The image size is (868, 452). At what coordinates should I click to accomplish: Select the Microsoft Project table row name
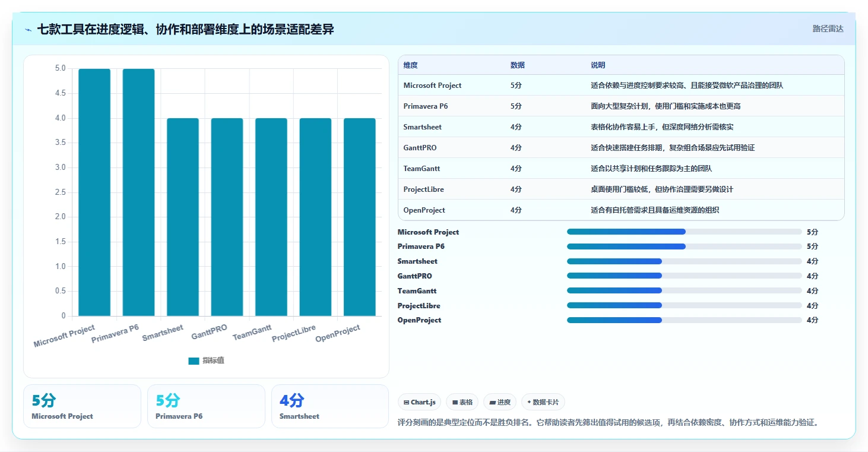click(x=432, y=86)
